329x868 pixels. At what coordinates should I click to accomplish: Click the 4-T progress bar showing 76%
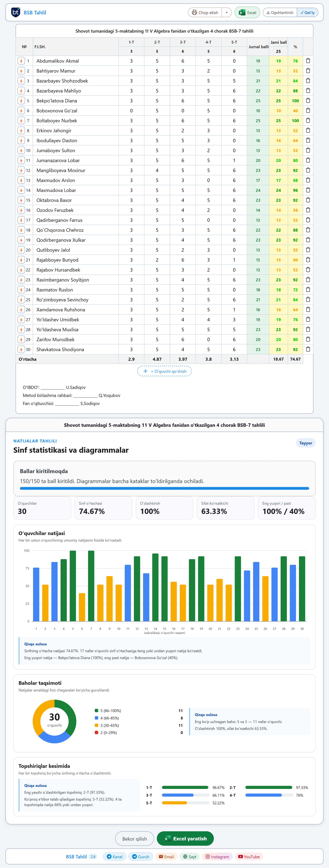pyautogui.click(x=269, y=795)
